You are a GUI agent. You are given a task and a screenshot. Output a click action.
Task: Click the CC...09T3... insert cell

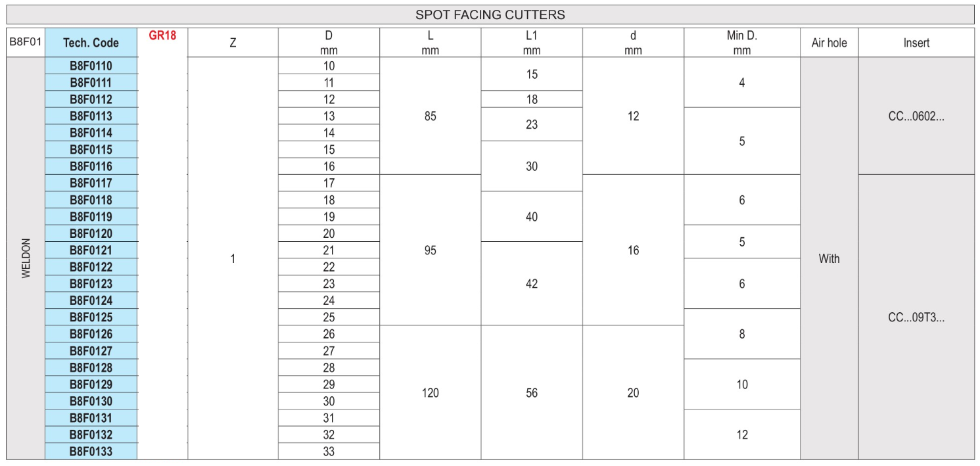916,317
